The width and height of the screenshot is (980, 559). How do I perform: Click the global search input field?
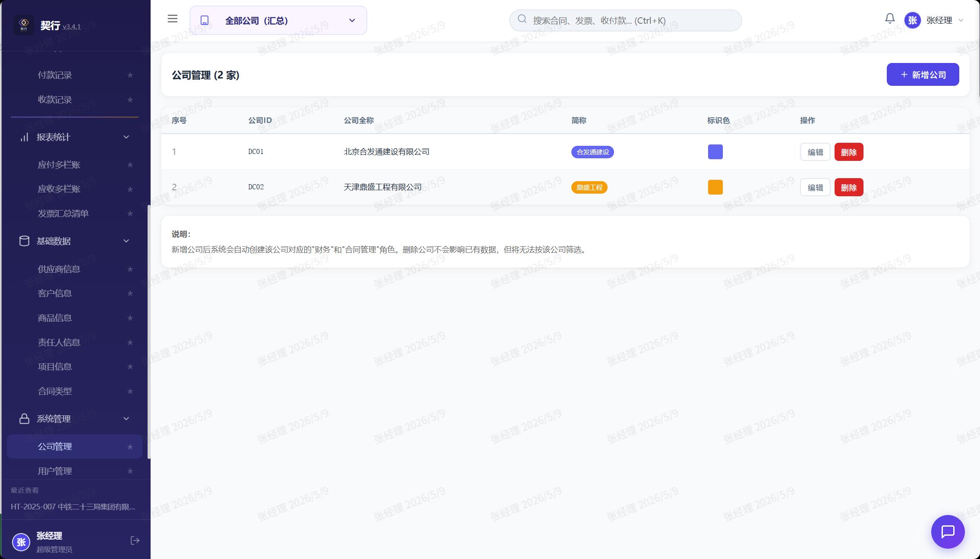[x=625, y=20]
